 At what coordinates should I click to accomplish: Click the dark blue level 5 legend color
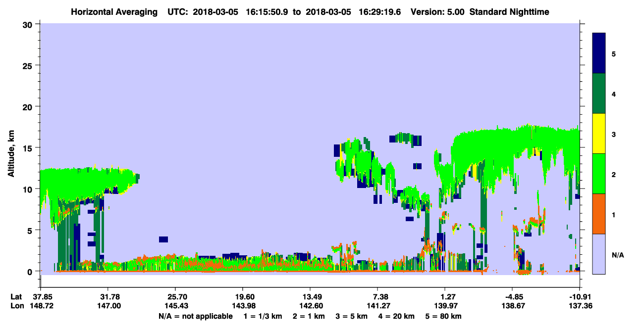click(599, 53)
